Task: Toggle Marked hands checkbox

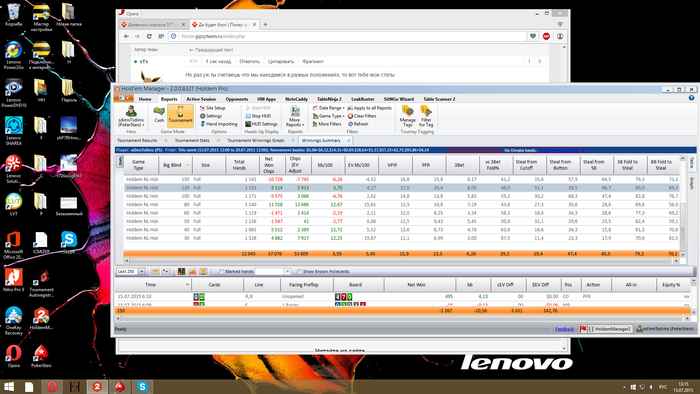Action: point(221,271)
